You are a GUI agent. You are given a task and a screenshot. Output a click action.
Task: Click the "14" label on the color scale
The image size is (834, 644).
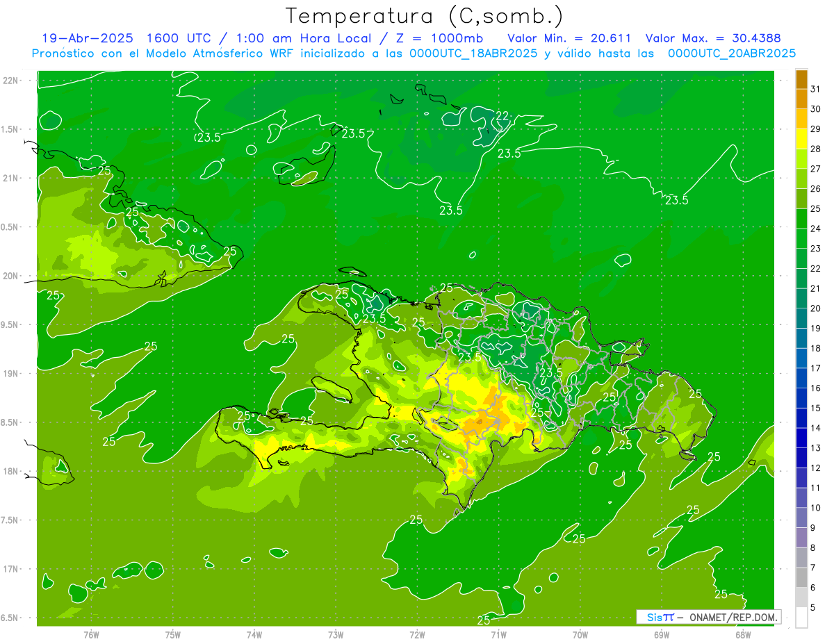pyautogui.click(x=816, y=428)
